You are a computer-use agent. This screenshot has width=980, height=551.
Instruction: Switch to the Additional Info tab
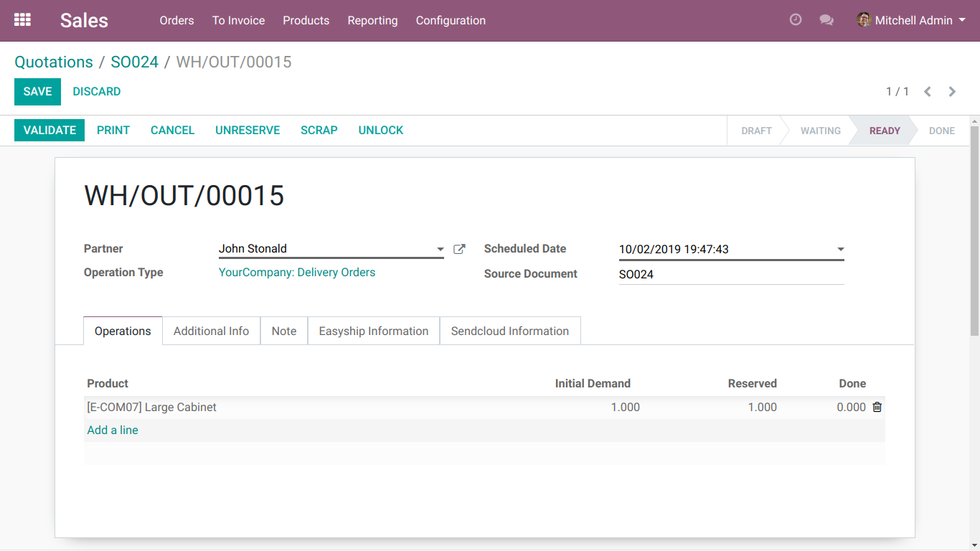pyautogui.click(x=211, y=331)
